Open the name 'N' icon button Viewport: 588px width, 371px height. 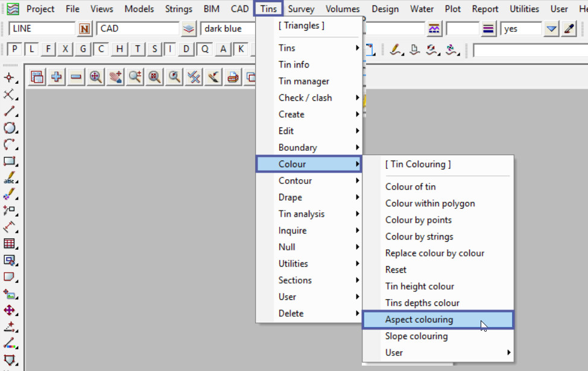(x=85, y=29)
